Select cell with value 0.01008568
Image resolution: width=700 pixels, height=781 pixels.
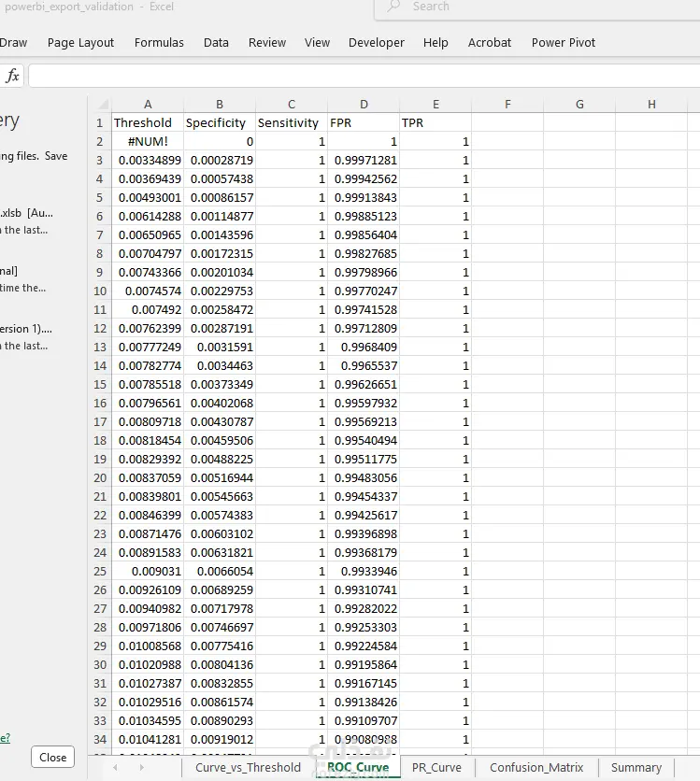coord(148,646)
